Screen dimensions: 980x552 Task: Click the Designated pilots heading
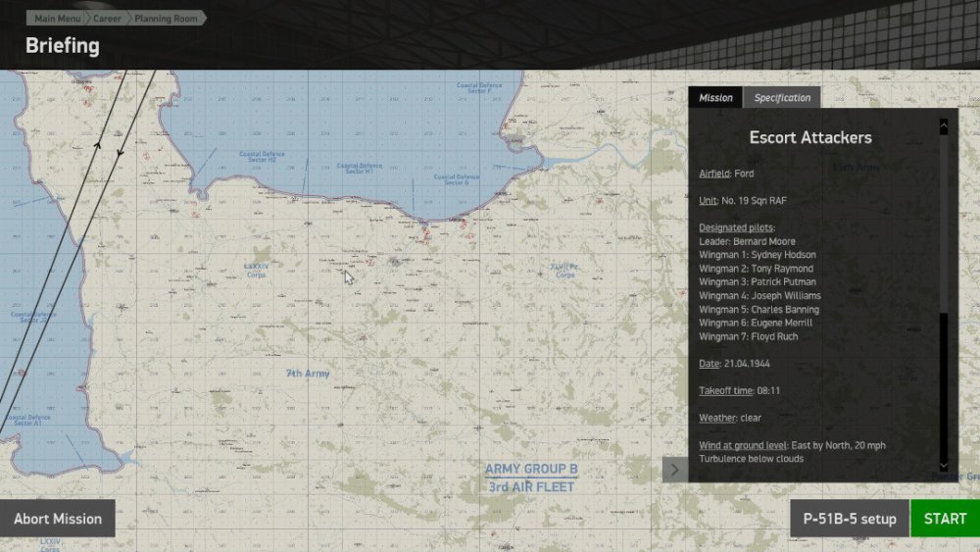point(737,227)
